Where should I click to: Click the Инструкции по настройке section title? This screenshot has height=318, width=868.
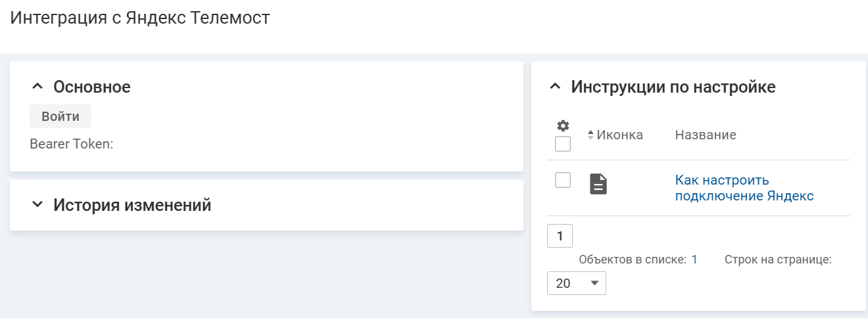coord(673,87)
